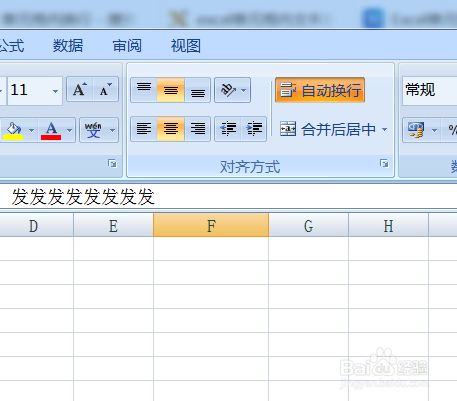
Task: Toggle align text left
Action: coord(144,129)
